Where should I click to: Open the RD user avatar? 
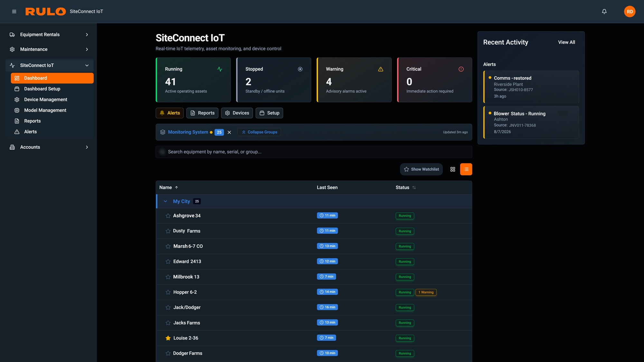click(x=630, y=12)
